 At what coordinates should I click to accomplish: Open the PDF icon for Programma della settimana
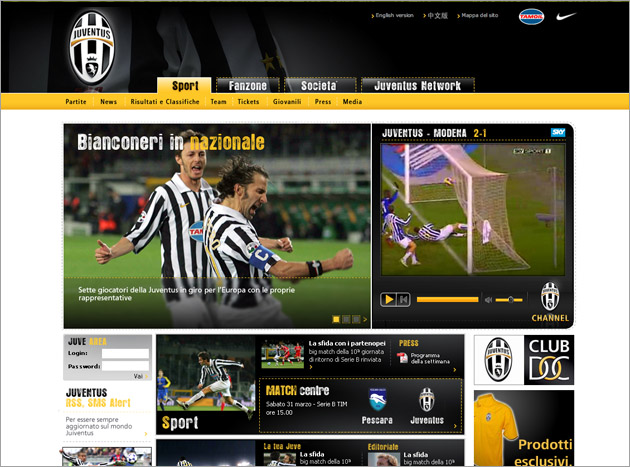(x=402, y=357)
